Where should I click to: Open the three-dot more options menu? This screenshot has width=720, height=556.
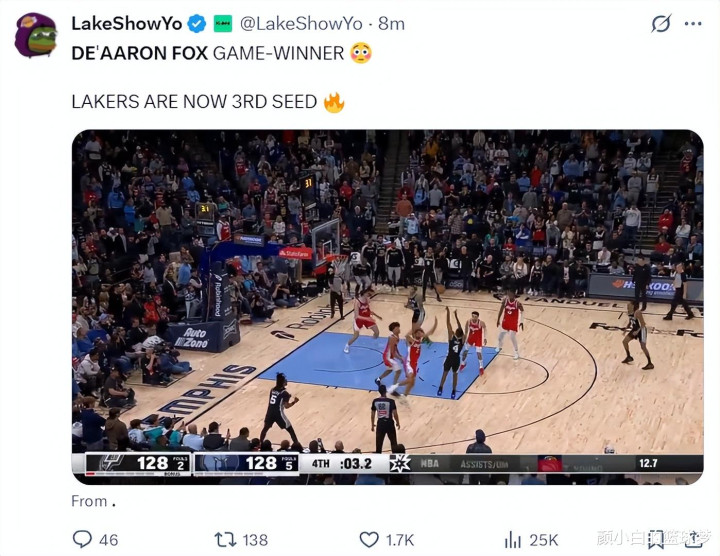coord(693,24)
